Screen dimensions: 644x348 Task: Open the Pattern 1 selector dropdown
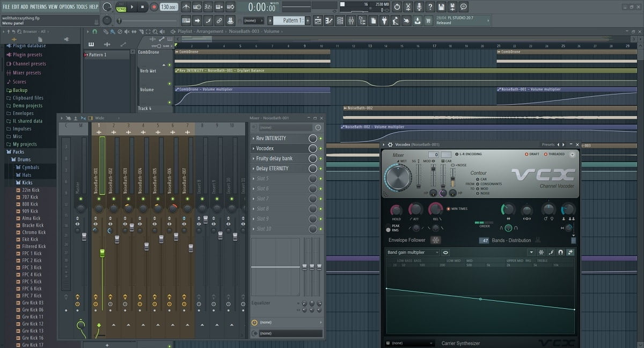pyautogui.click(x=289, y=20)
